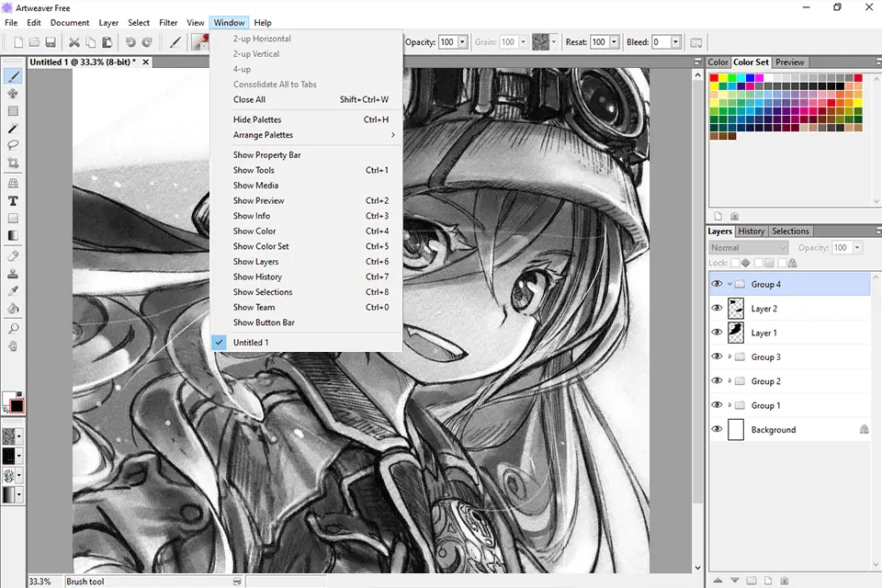Choose Show Button Bar menu entry

tap(307, 322)
